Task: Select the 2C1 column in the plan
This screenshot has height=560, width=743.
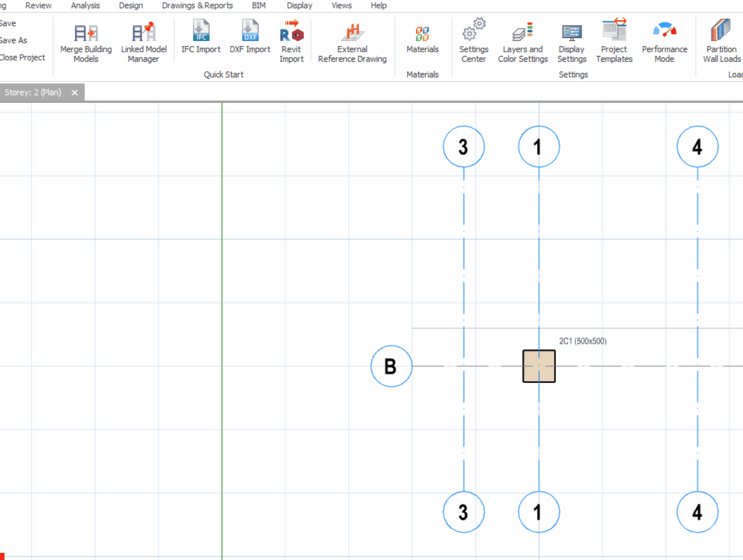Action: pyautogui.click(x=539, y=366)
